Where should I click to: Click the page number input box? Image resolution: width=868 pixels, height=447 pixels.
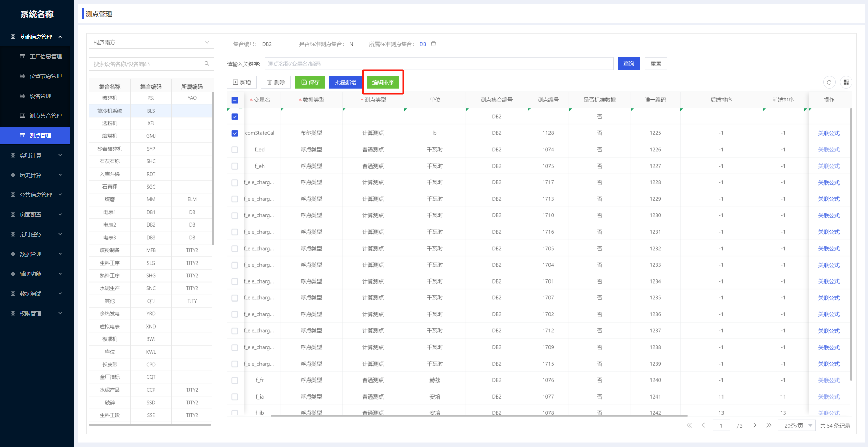pos(721,425)
